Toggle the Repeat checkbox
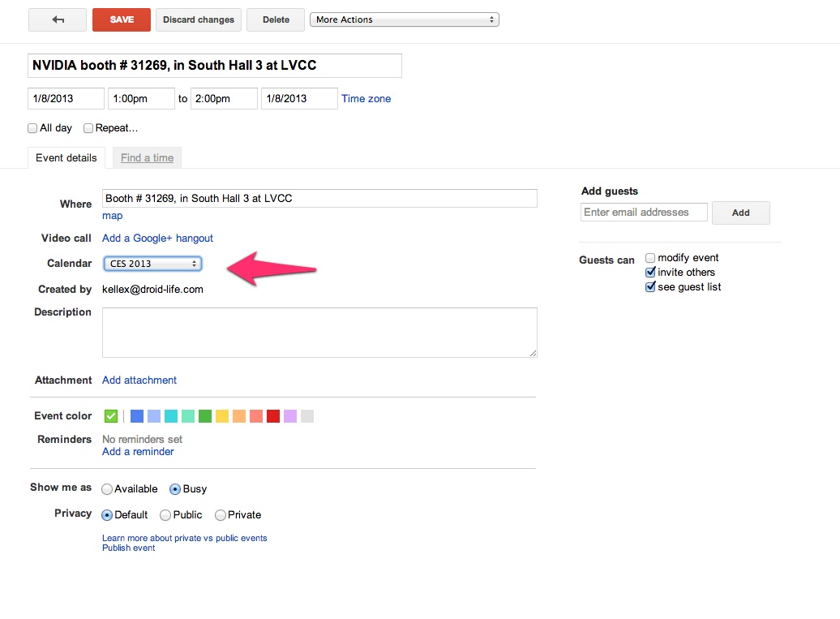Viewport: 840px width, 619px height. coord(88,128)
